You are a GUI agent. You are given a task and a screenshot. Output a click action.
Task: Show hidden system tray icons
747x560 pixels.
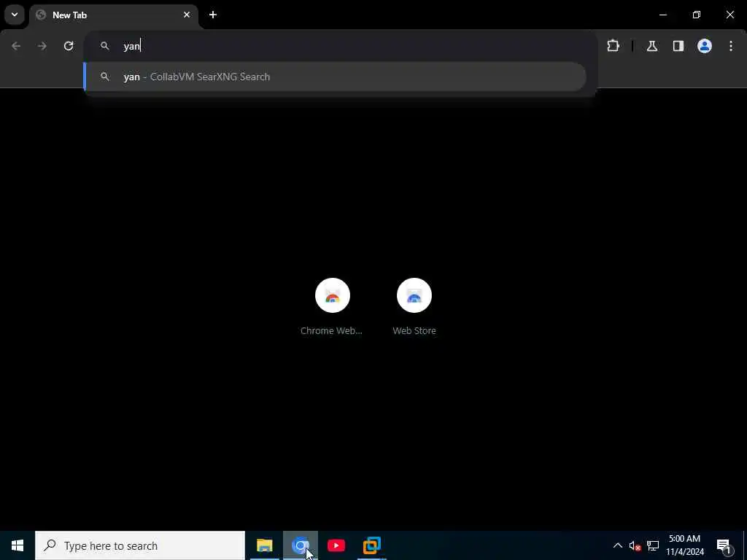617,545
